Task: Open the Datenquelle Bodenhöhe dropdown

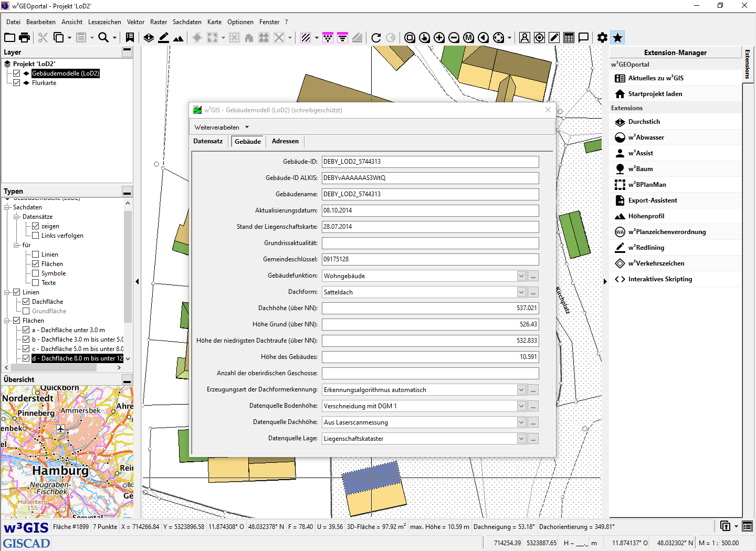Action: [x=521, y=406]
